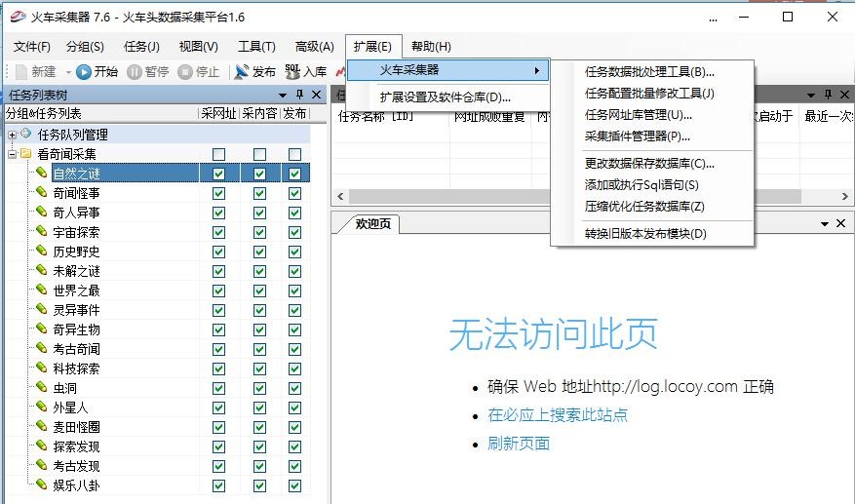Viewport: 855px width, 504px height.
Task: Switch to the 欢迎页 tab
Action: [373, 223]
